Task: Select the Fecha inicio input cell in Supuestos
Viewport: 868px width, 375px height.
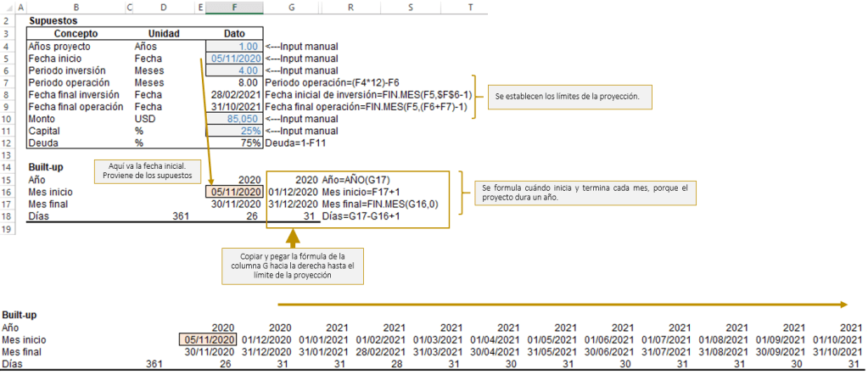Action: (234, 59)
